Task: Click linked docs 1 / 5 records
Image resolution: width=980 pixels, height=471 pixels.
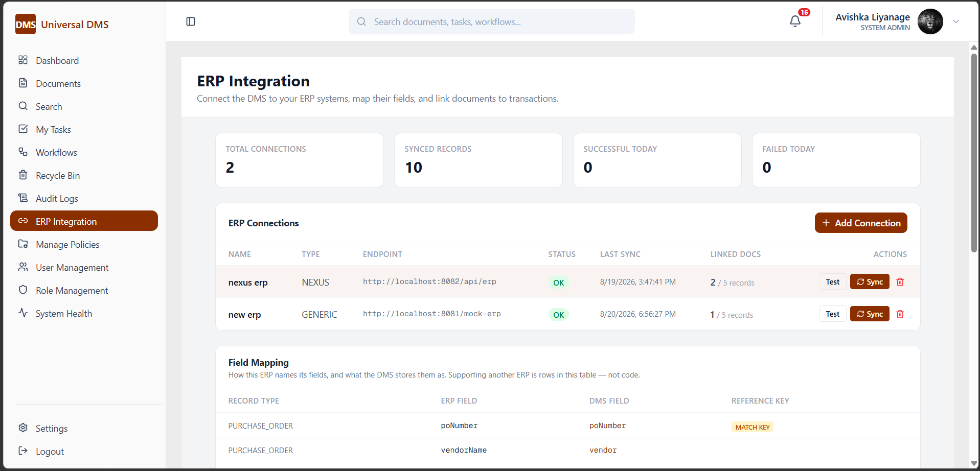Action: pos(732,315)
